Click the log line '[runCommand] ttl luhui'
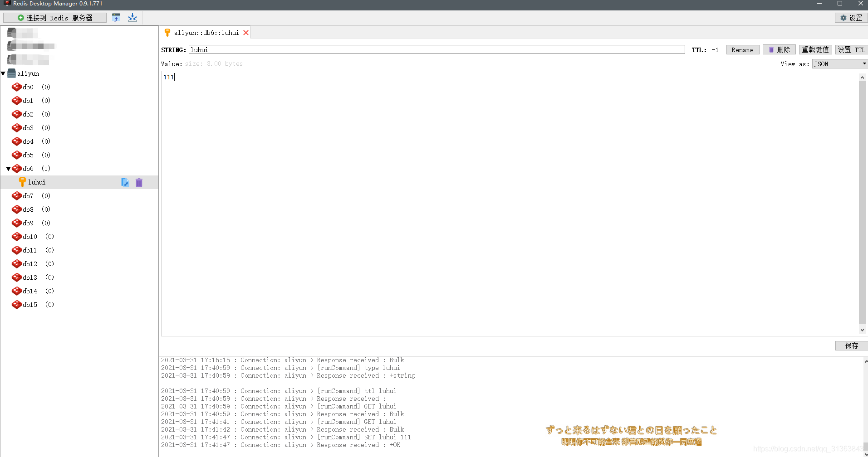Screen dimensions: 868x457 (x=279, y=391)
